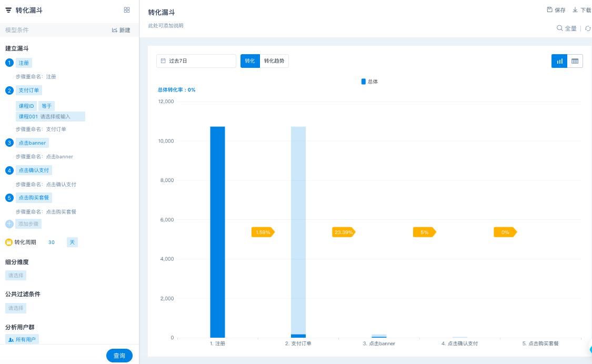Screen dimensions: 592x364
Task: Click the save icon labeled 保存
Action: pos(550,10)
